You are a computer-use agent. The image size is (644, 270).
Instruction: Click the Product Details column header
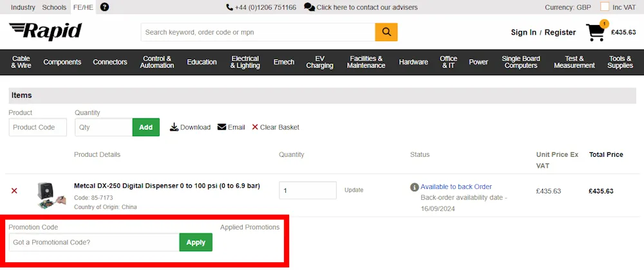pyautogui.click(x=97, y=154)
